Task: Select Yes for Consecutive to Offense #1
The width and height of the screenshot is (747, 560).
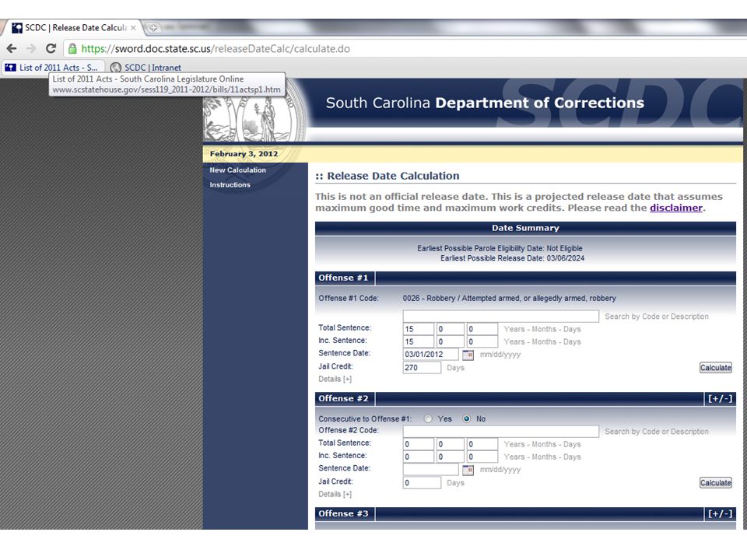Action: coord(428,419)
